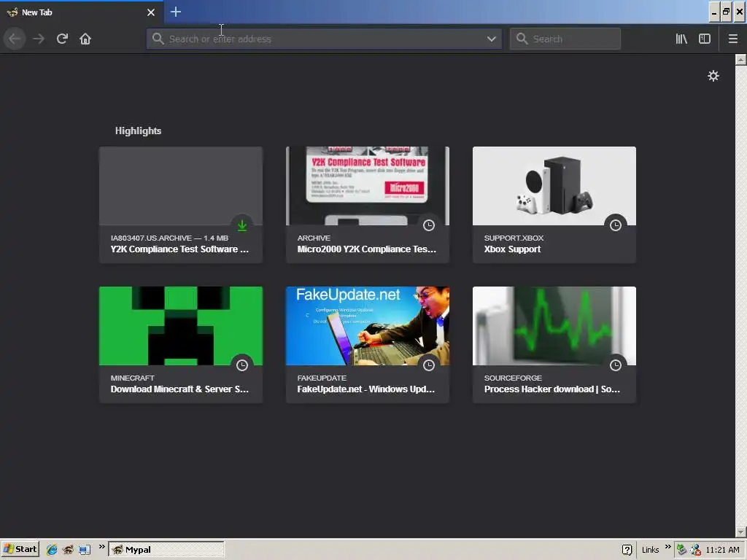Open the Windows Start menu
Screen dimensions: 747x560
click(x=20, y=550)
